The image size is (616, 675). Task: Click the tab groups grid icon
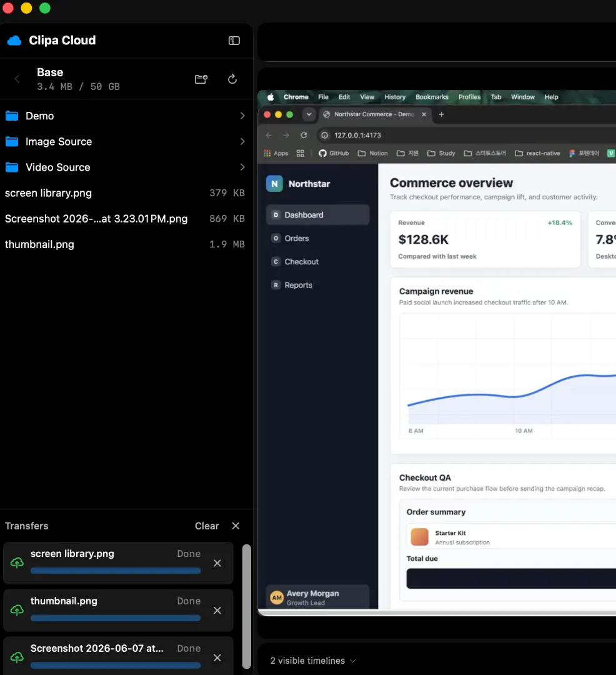(301, 153)
